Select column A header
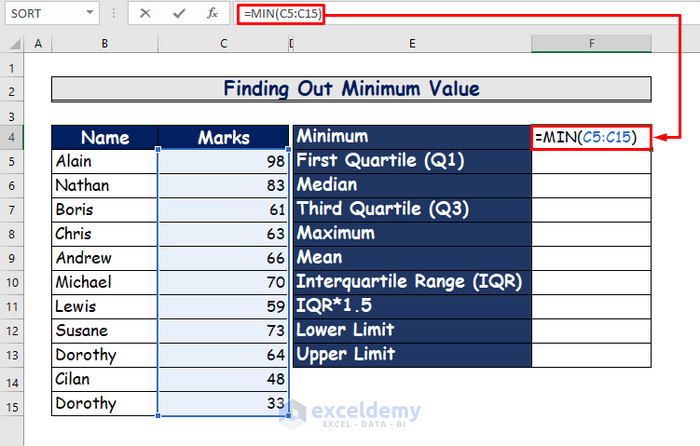This screenshot has width=700, height=446. point(38,44)
